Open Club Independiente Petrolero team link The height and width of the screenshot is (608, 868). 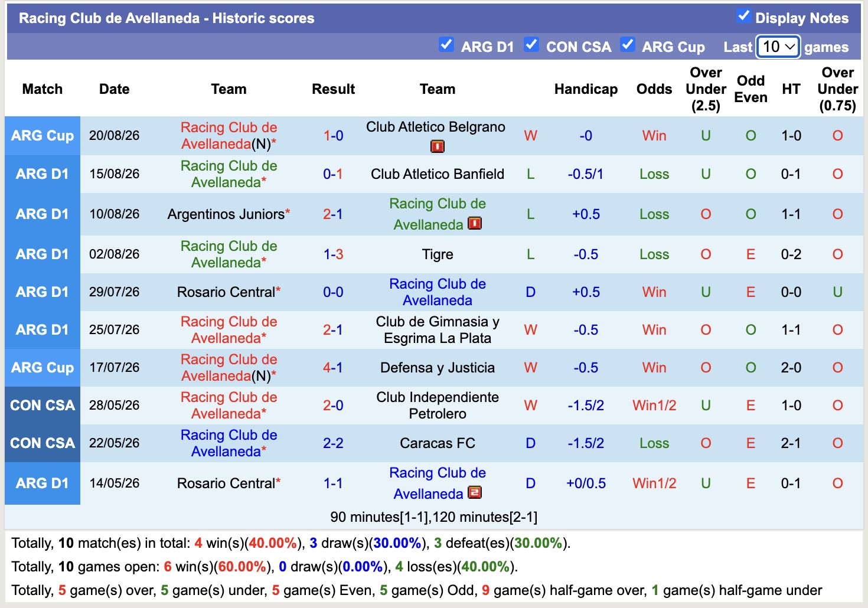[438, 406]
